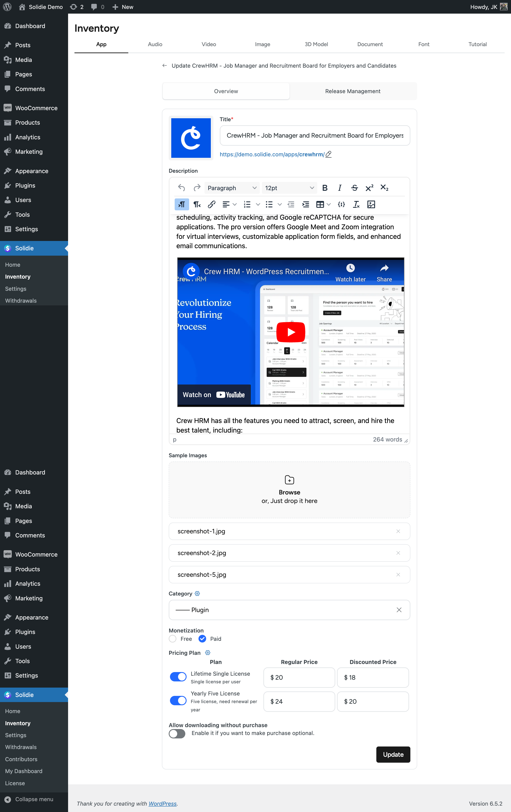Edit the $ 24 regular price field

[299, 701]
